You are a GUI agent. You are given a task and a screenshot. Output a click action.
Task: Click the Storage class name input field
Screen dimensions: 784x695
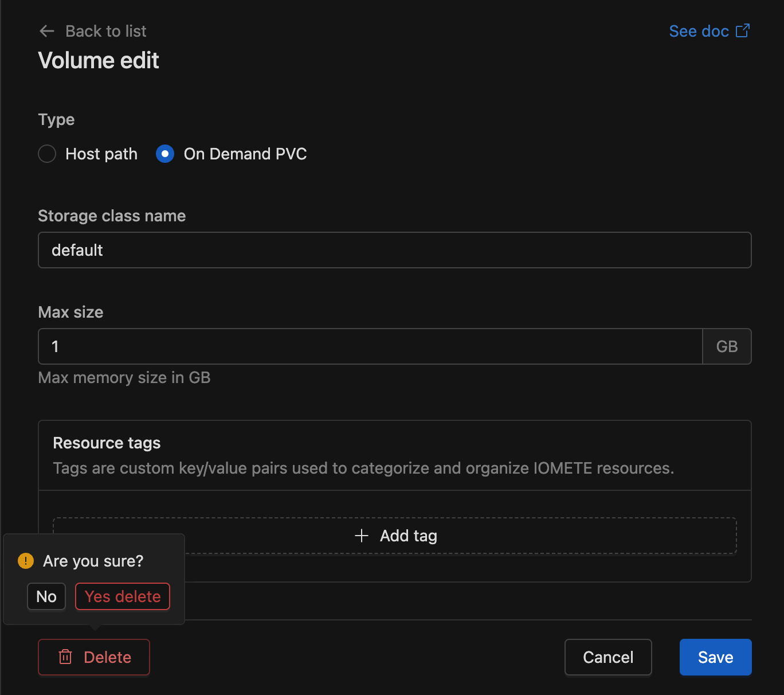(x=394, y=250)
